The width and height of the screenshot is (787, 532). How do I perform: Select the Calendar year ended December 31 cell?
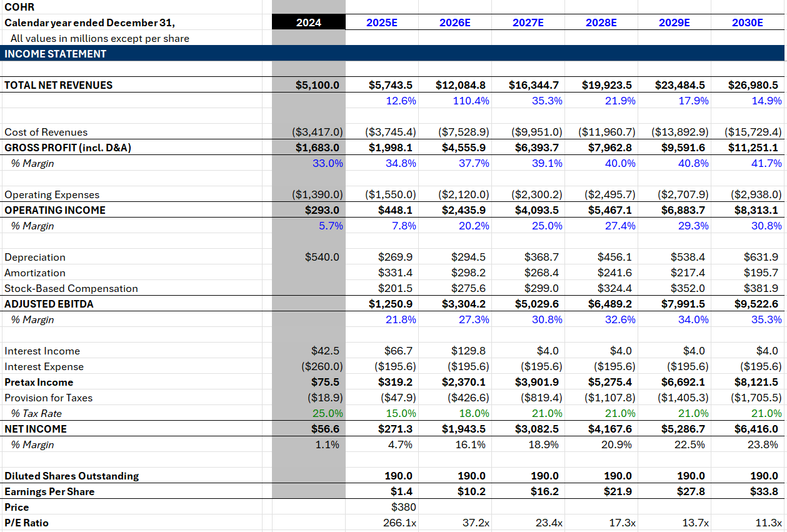point(89,23)
